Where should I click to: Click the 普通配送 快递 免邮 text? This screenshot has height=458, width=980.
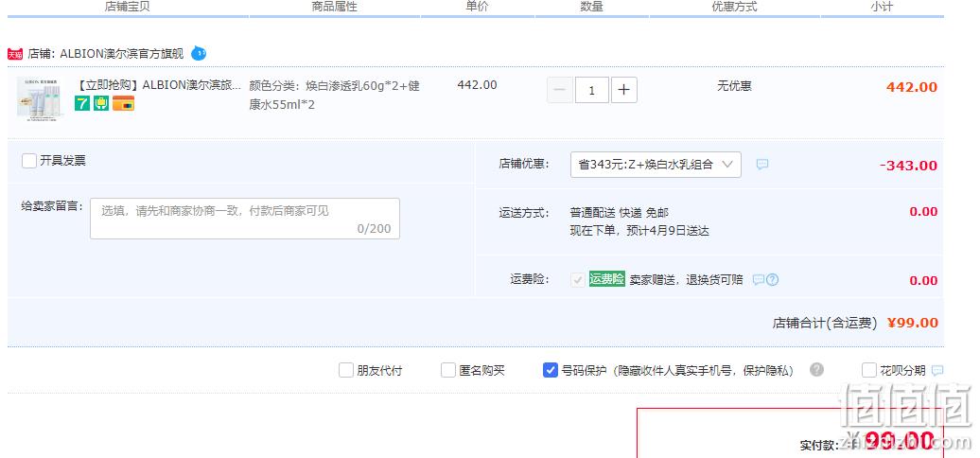(620, 213)
